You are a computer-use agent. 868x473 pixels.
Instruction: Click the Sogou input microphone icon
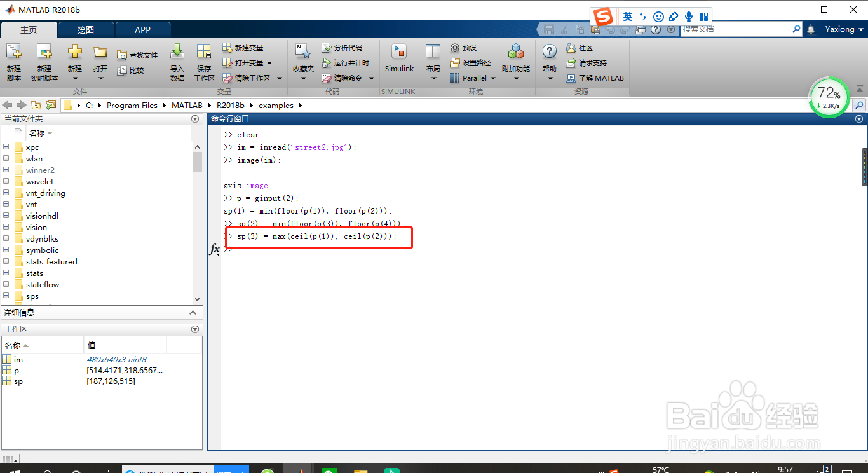pos(688,17)
